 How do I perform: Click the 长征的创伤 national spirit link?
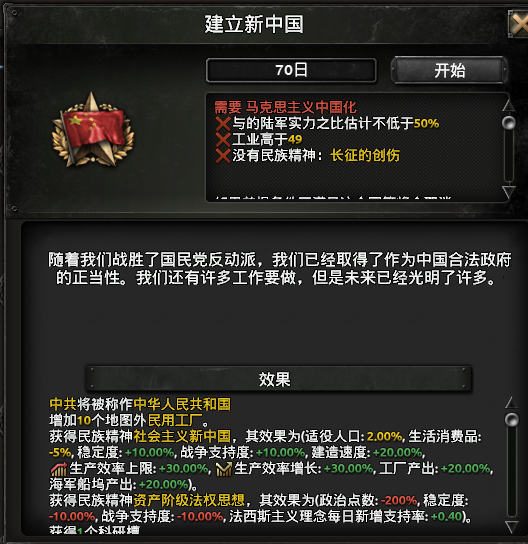coord(365,155)
